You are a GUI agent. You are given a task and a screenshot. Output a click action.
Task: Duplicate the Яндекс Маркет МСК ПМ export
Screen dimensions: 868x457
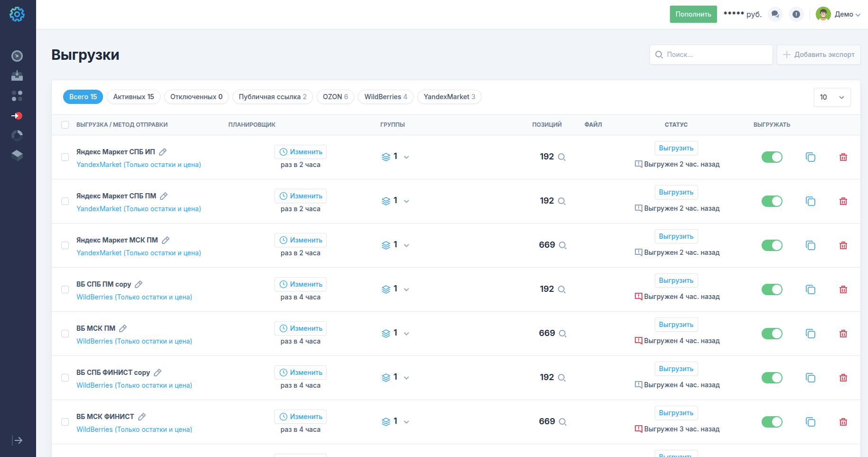click(811, 245)
